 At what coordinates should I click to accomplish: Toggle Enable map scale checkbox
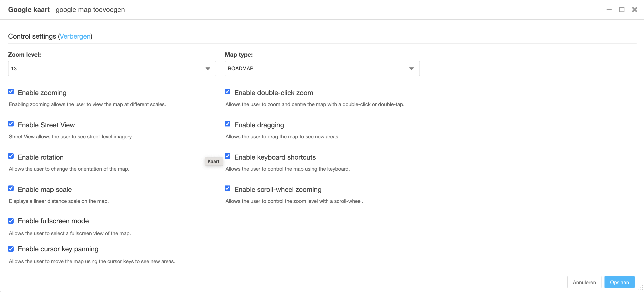[11, 188]
